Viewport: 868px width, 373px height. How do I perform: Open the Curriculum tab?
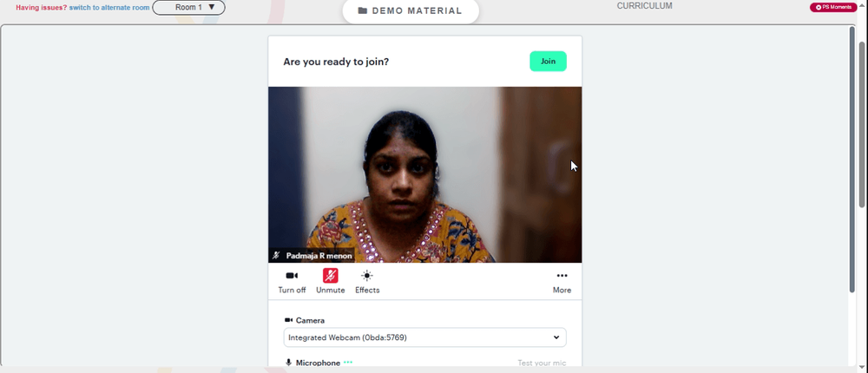(x=644, y=6)
